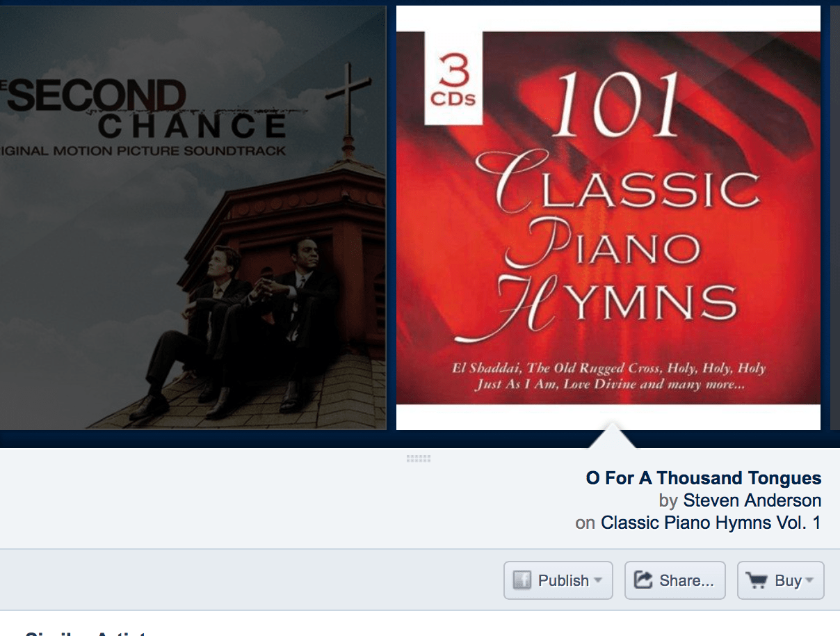Click the Buy button label

coord(788,580)
